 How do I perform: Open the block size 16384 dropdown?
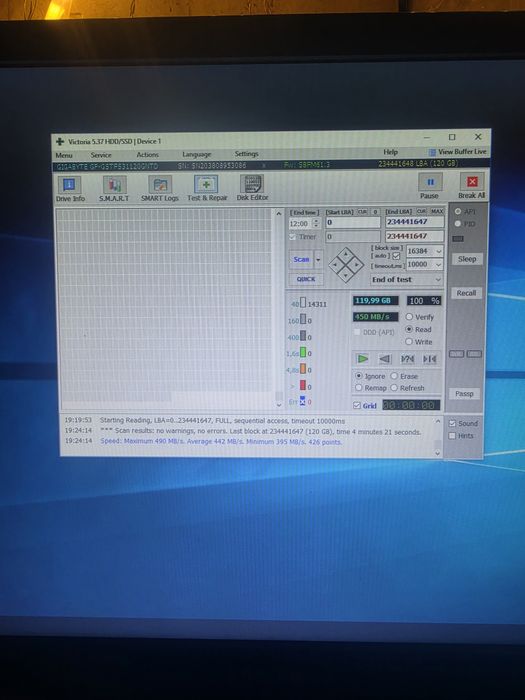pos(439,251)
